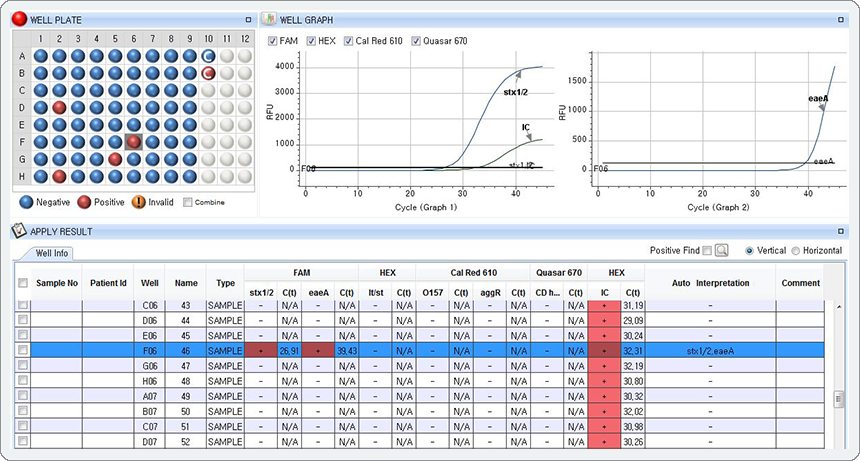Screen dimensions: 860x461
Task: Click the positive control well B10
Action: (208, 73)
